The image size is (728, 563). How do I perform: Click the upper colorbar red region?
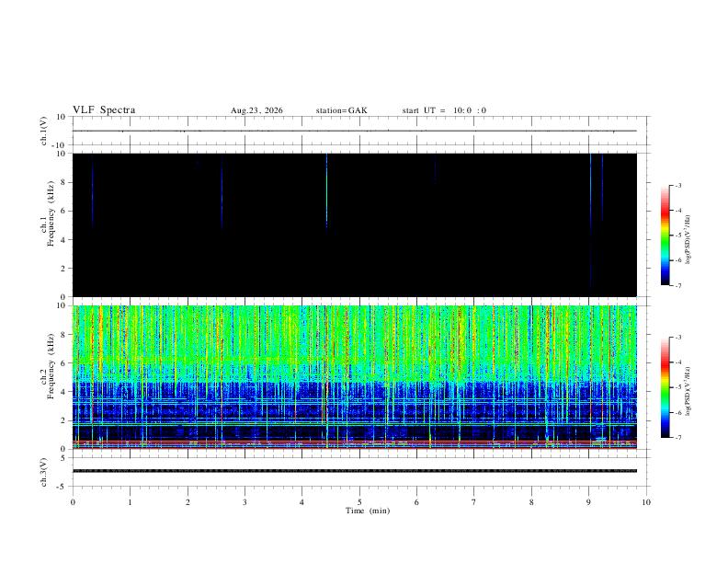click(x=665, y=212)
